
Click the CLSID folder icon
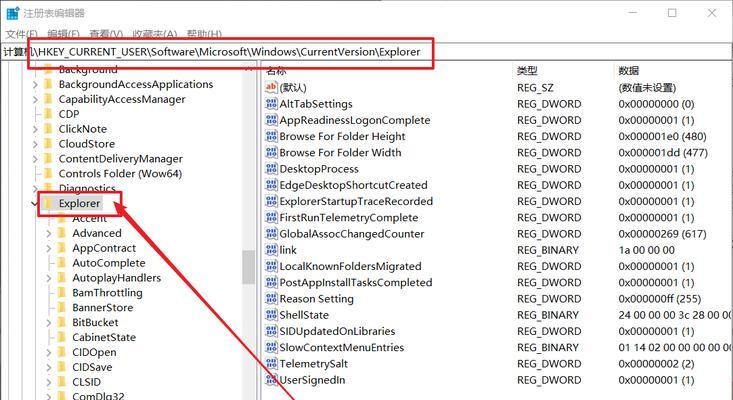61,382
